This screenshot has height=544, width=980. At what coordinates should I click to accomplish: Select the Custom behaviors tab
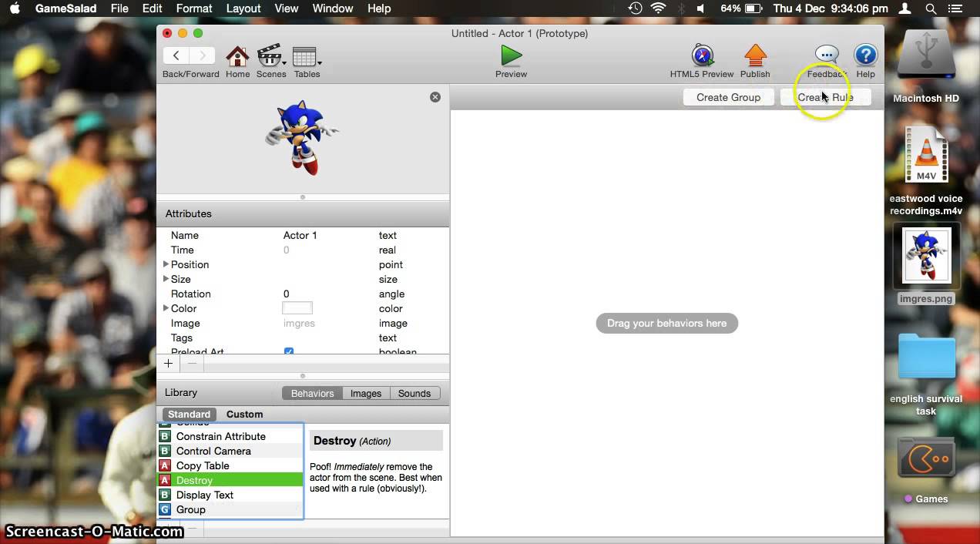click(244, 414)
